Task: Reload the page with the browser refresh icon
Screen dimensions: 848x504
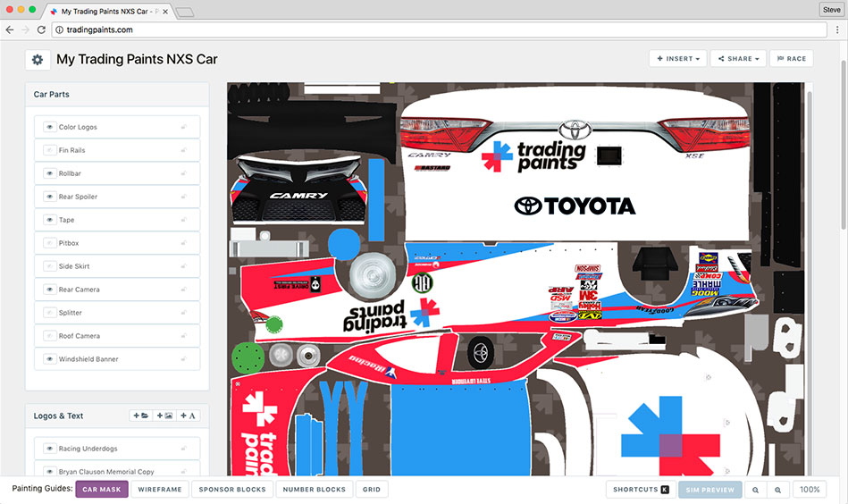Action: point(41,29)
